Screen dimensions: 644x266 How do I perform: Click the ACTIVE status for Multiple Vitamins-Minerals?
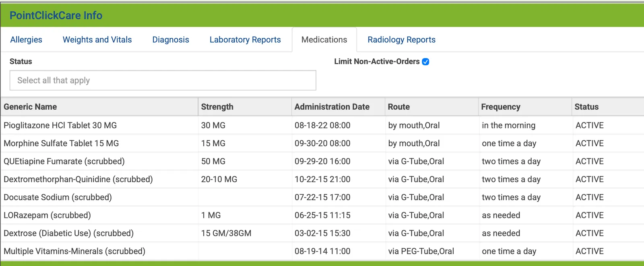pyautogui.click(x=590, y=251)
